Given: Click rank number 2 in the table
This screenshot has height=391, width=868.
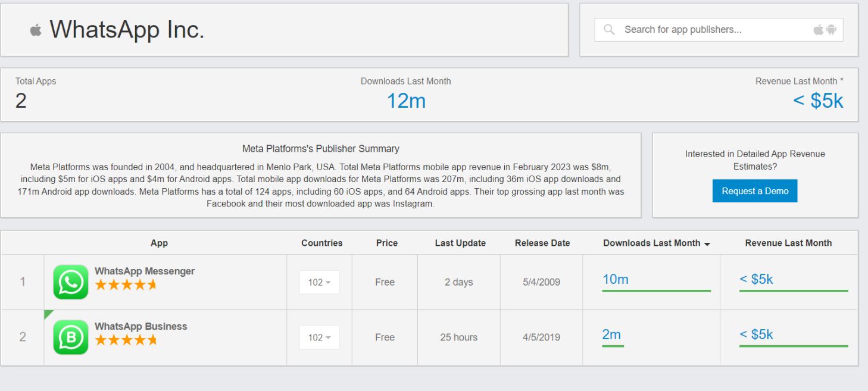Looking at the screenshot, I should (23, 337).
